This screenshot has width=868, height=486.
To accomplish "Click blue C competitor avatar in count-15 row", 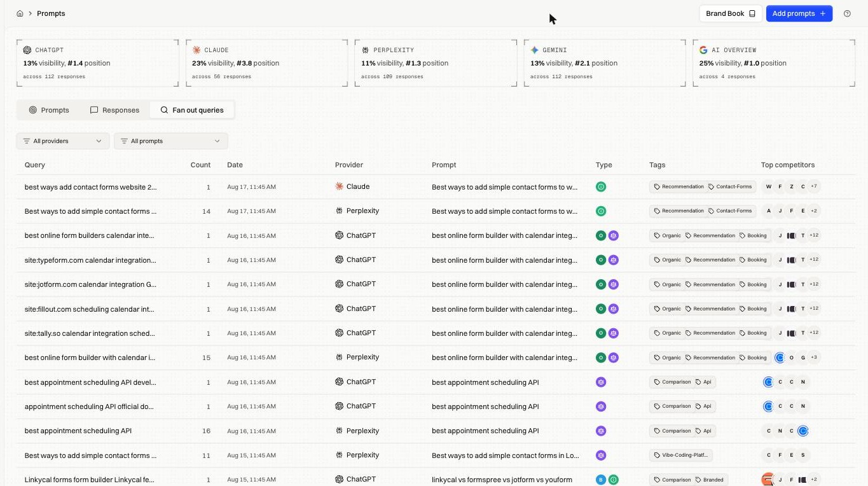I will coord(780,358).
